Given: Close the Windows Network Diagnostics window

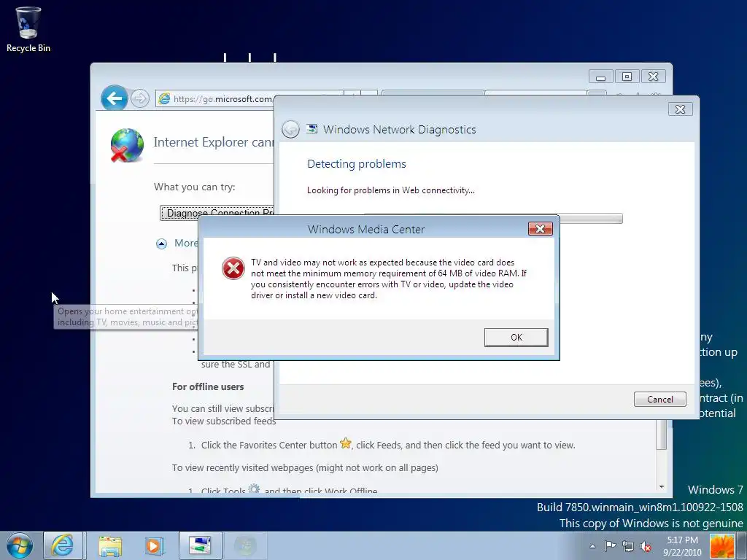Looking at the screenshot, I should [681, 109].
